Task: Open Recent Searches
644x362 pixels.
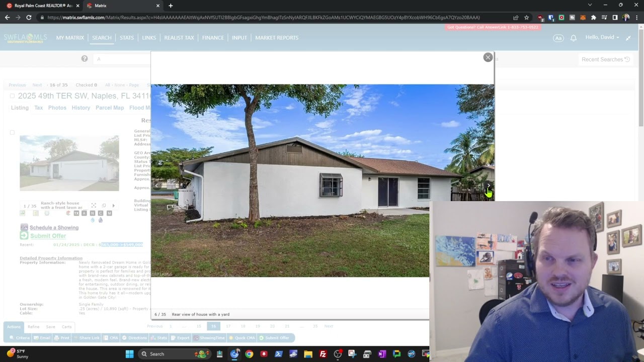Action: [606, 59]
